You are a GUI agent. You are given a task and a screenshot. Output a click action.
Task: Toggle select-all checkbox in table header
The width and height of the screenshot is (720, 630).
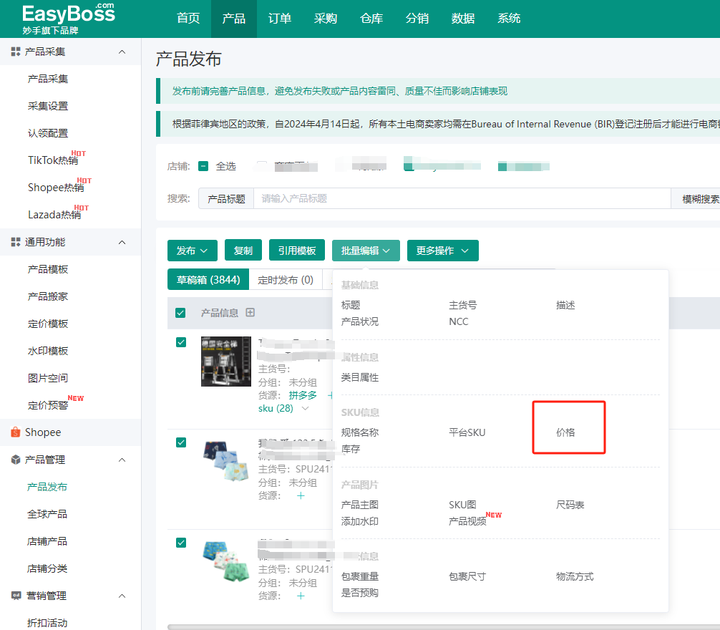tap(181, 313)
